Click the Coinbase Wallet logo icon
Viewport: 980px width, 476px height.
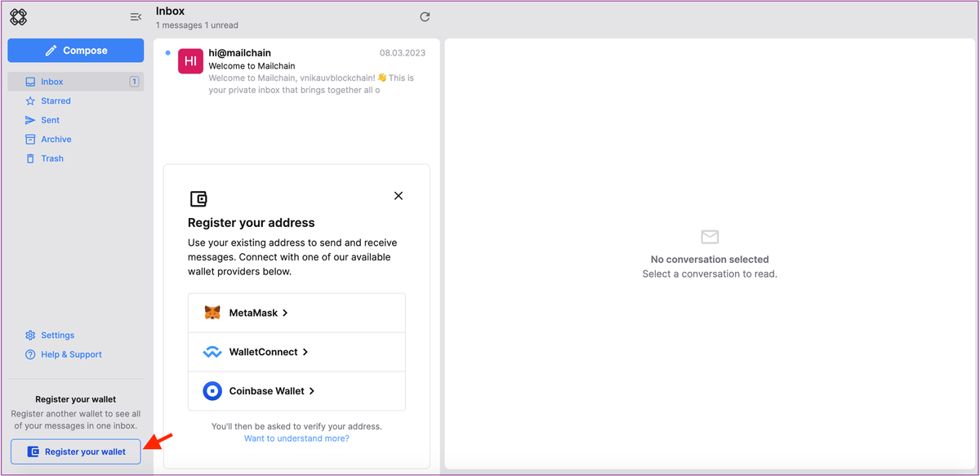pyautogui.click(x=212, y=391)
